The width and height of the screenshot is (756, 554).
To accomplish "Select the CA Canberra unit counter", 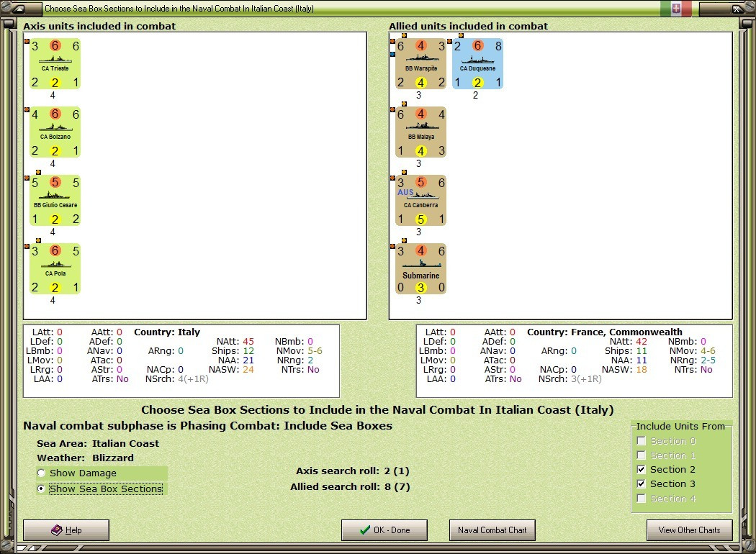I will pos(421,201).
